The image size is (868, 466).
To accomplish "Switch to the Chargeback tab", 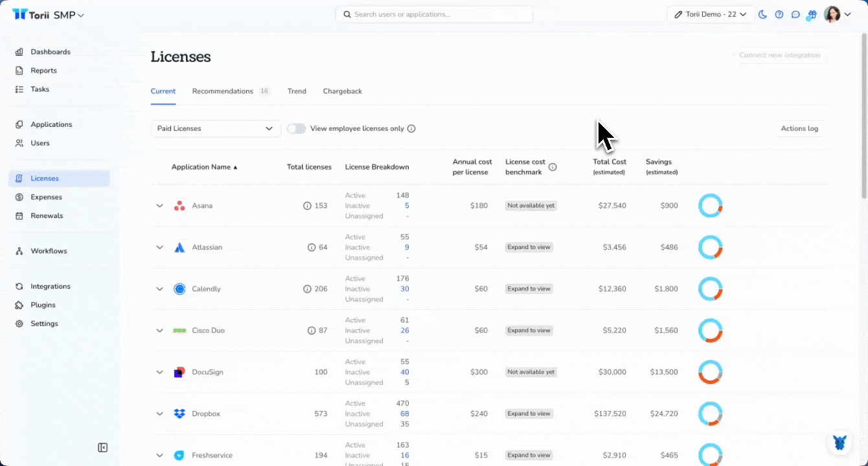I will [x=343, y=91].
